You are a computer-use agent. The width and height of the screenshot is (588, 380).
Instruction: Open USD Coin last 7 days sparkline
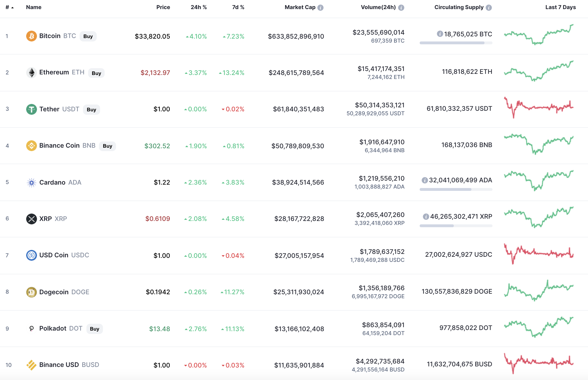[x=539, y=254]
